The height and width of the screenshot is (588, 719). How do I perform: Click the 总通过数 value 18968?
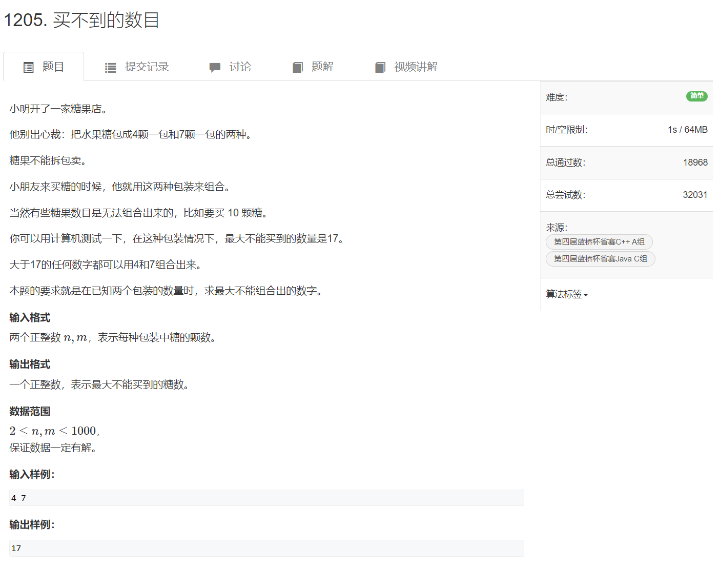click(695, 163)
